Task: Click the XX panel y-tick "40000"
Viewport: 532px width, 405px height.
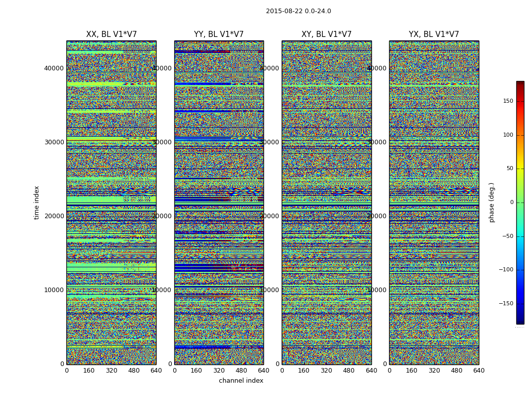Action: point(54,68)
